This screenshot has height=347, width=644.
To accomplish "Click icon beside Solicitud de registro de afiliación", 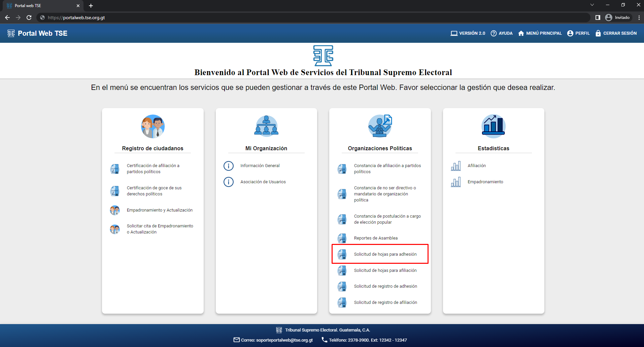I will pyautogui.click(x=342, y=303).
